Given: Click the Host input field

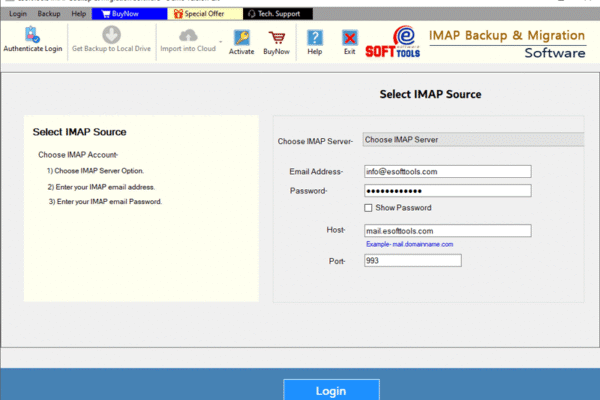Looking at the screenshot, I should (447, 231).
